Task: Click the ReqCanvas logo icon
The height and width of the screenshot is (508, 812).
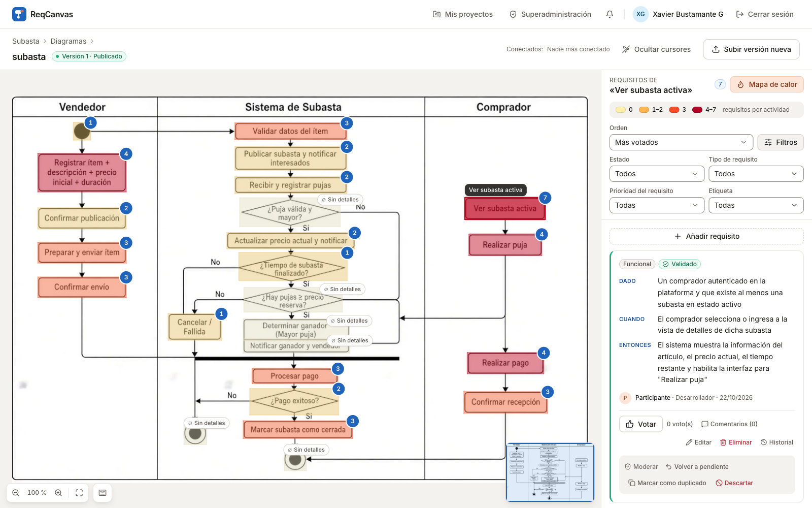Action: (19, 14)
